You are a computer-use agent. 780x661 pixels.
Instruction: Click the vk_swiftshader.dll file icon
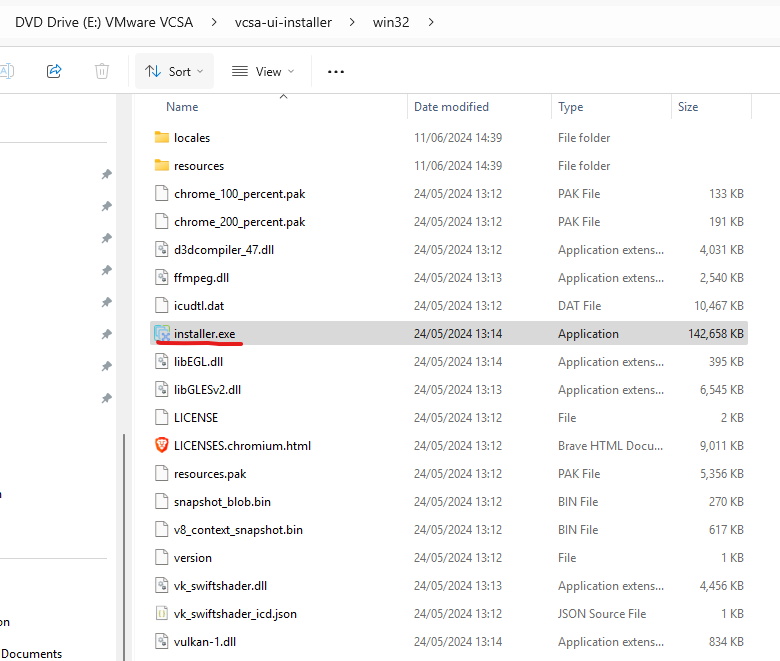162,585
